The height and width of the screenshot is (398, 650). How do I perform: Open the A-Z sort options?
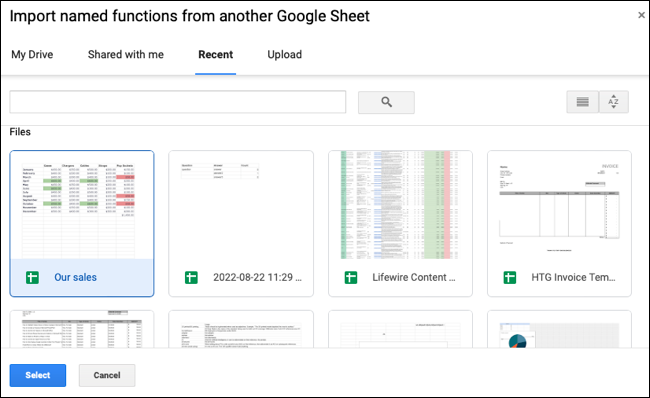pyautogui.click(x=614, y=102)
